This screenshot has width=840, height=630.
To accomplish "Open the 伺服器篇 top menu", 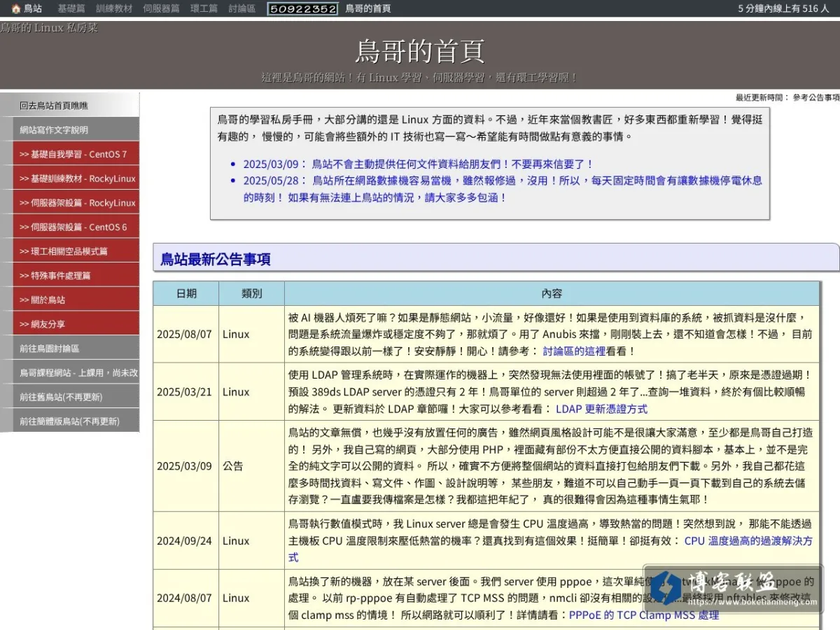I will tap(161, 8).
